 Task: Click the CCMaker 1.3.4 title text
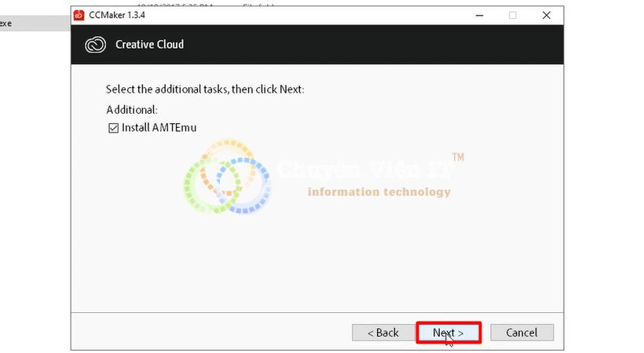tap(117, 15)
